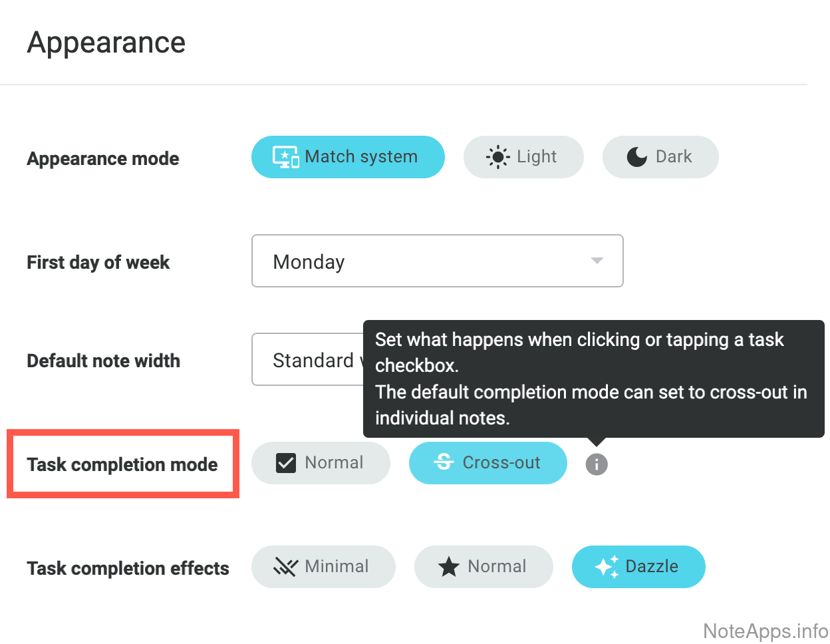
Task: Click the monitor icon in Match system
Action: point(286,157)
